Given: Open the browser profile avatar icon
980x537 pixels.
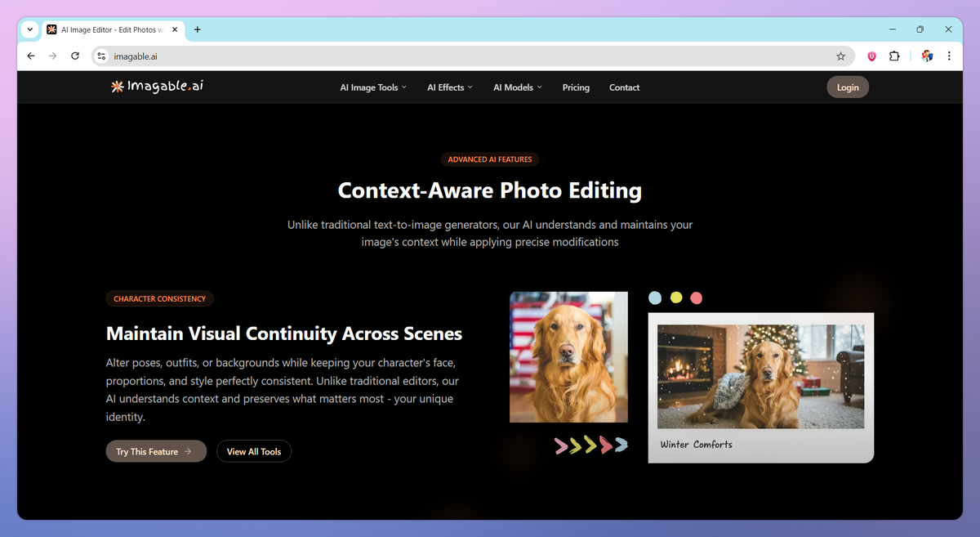Looking at the screenshot, I should [927, 56].
